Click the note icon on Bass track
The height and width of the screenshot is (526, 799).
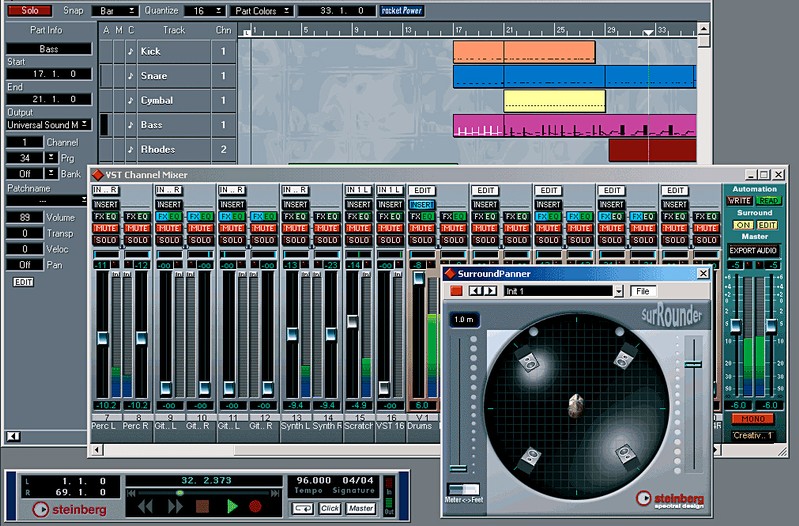pos(131,125)
